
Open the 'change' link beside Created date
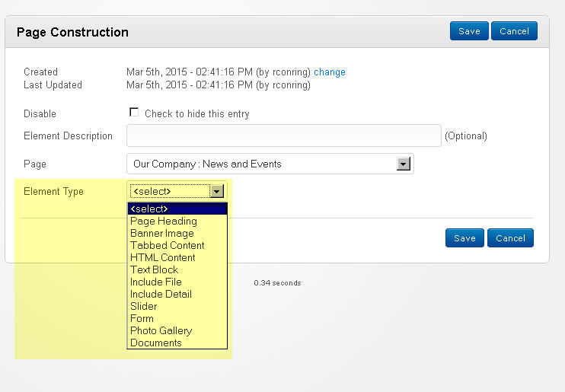click(330, 72)
